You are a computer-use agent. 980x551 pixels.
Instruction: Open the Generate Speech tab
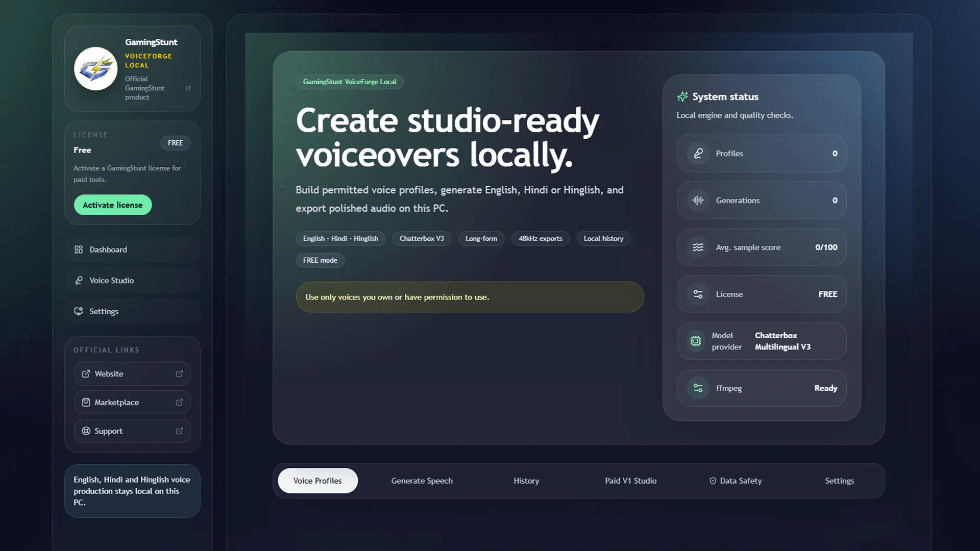coord(422,481)
